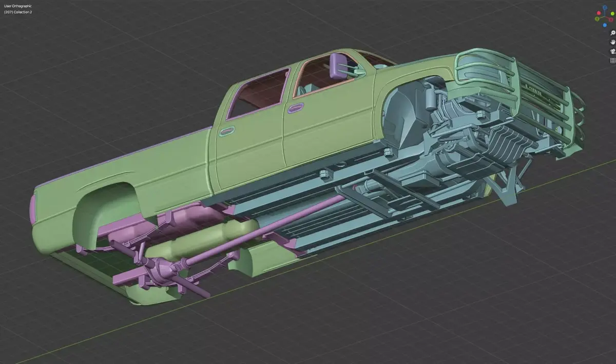Viewport: 616px width, 364px height.
Task: Click the zoom view magnifier icon
Action: tap(613, 33)
